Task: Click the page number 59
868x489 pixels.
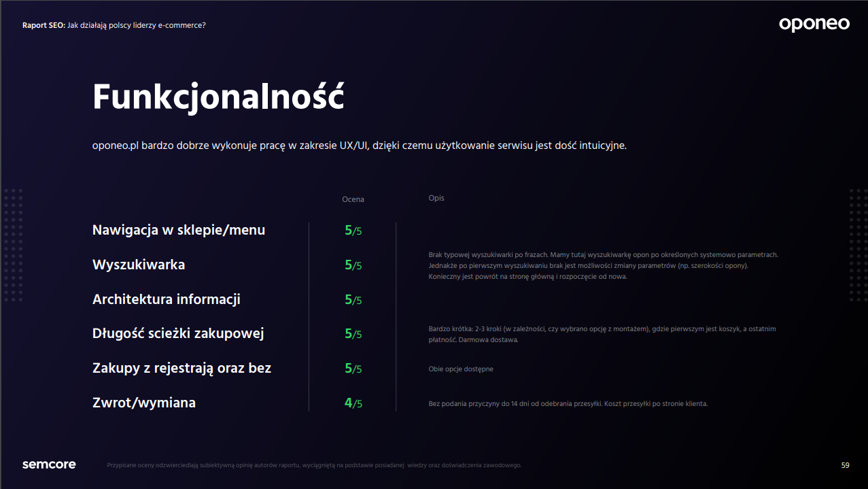Action: pyautogui.click(x=845, y=465)
